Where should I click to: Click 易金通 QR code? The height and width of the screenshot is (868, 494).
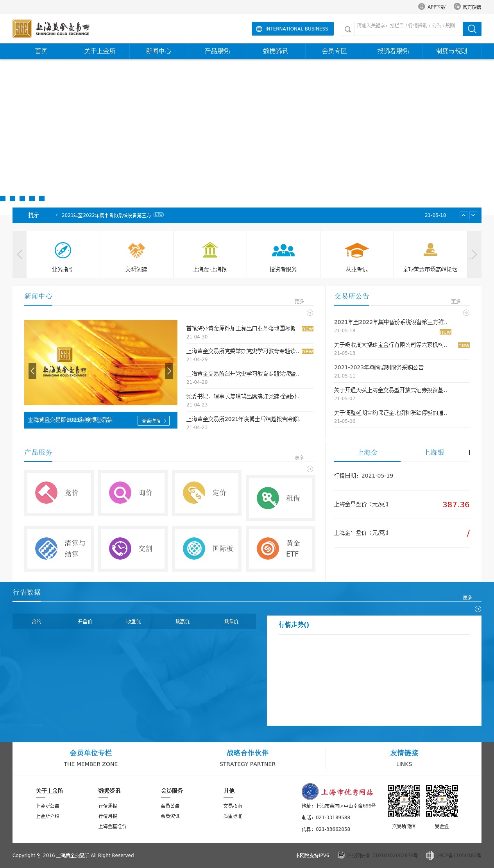click(442, 801)
